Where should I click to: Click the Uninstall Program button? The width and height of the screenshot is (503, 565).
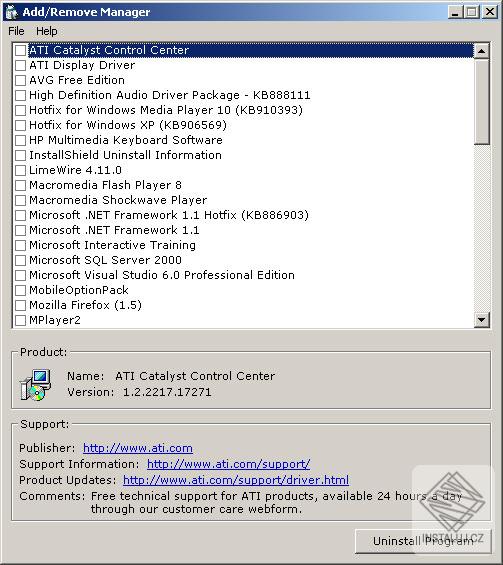click(x=423, y=541)
